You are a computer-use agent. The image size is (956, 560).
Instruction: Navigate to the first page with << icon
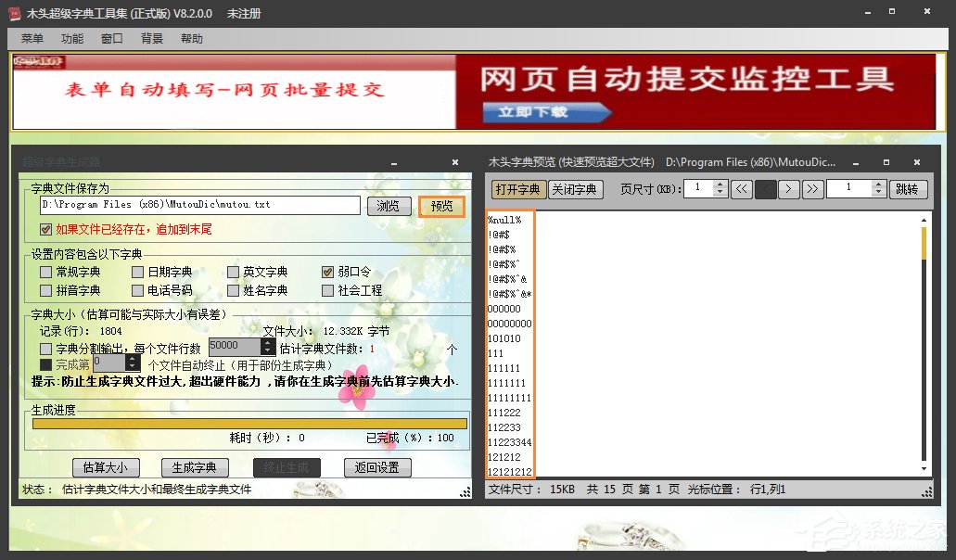[742, 188]
